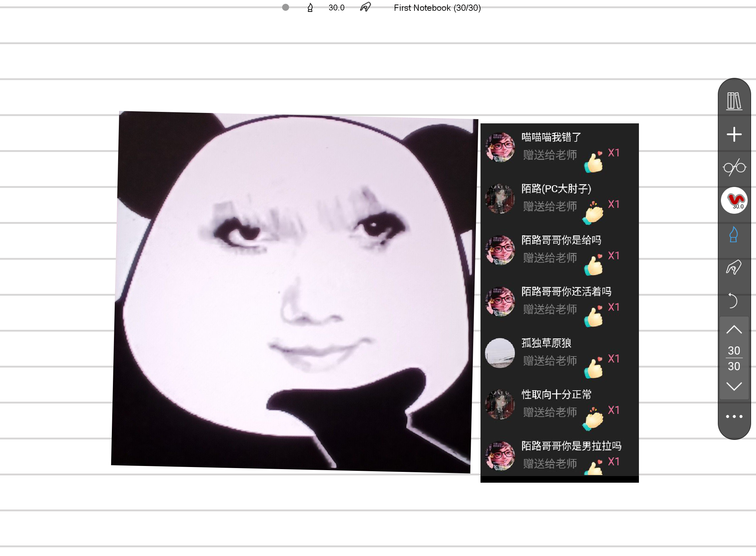Open the notebook library books icon
Image resolution: width=756 pixels, height=556 pixels.
tap(734, 101)
